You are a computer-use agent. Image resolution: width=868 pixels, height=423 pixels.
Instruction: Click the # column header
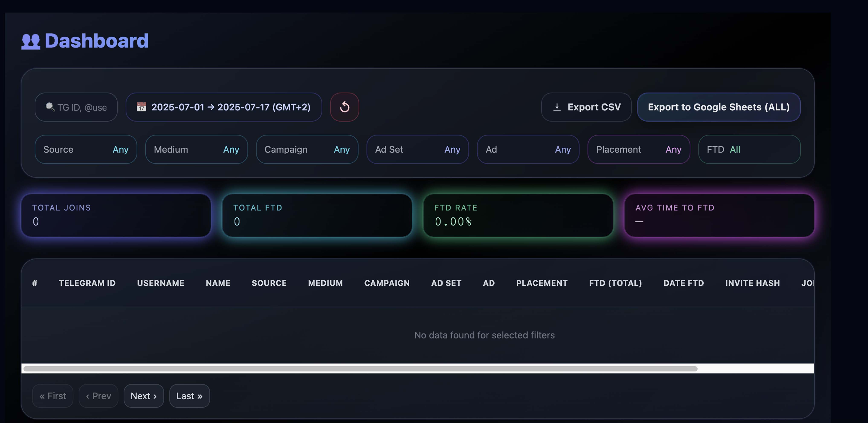35,283
